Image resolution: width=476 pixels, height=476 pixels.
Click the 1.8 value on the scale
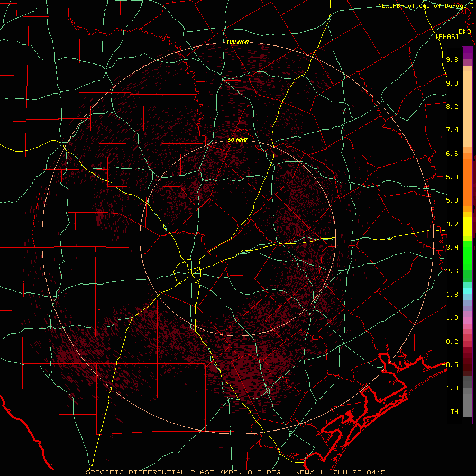[x=452, y=295]
